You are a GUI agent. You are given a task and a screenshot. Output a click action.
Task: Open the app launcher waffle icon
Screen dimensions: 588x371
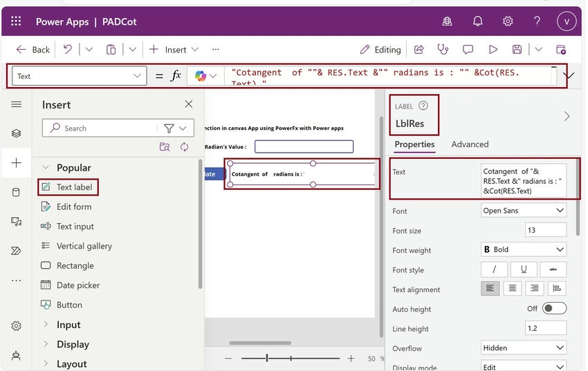16,21
